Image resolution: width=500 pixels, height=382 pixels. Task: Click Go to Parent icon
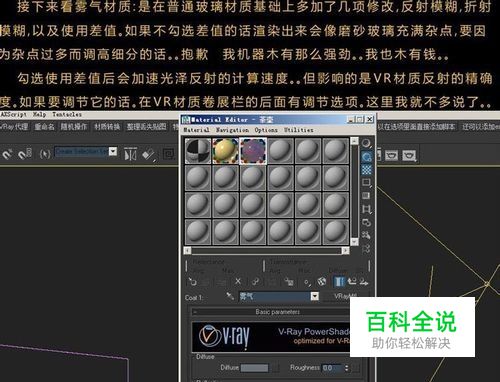pos(352,282)
